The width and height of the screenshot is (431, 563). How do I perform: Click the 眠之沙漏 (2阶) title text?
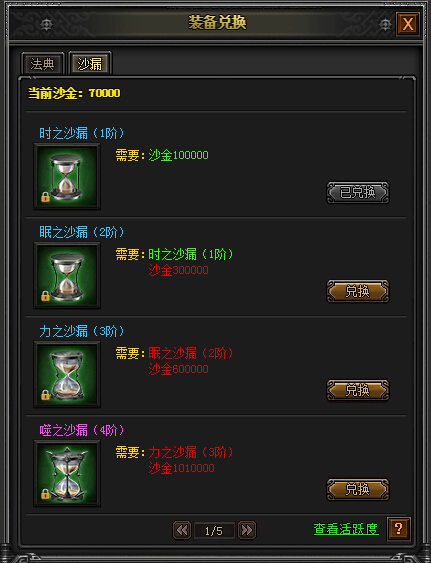coord(82,232)
